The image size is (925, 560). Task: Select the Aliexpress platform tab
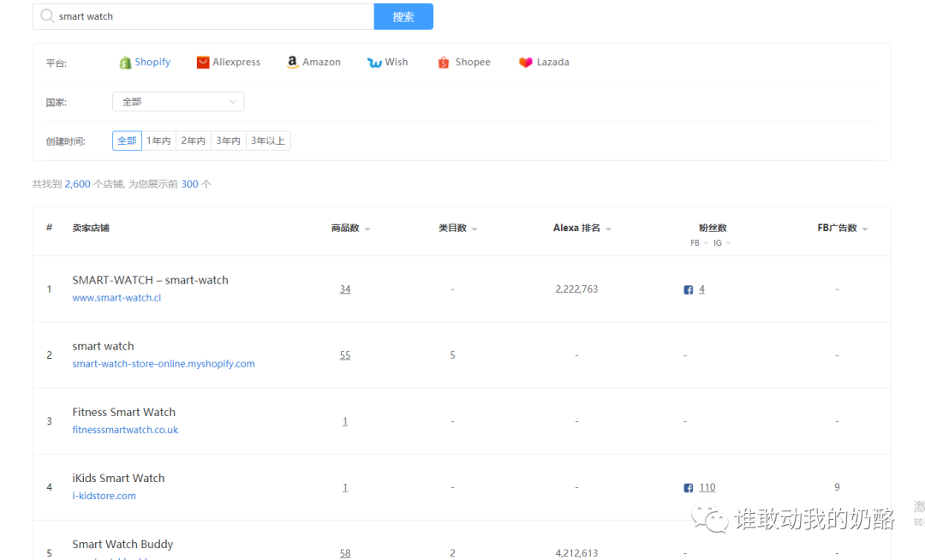pyautogui.click(x=229, y=62)
